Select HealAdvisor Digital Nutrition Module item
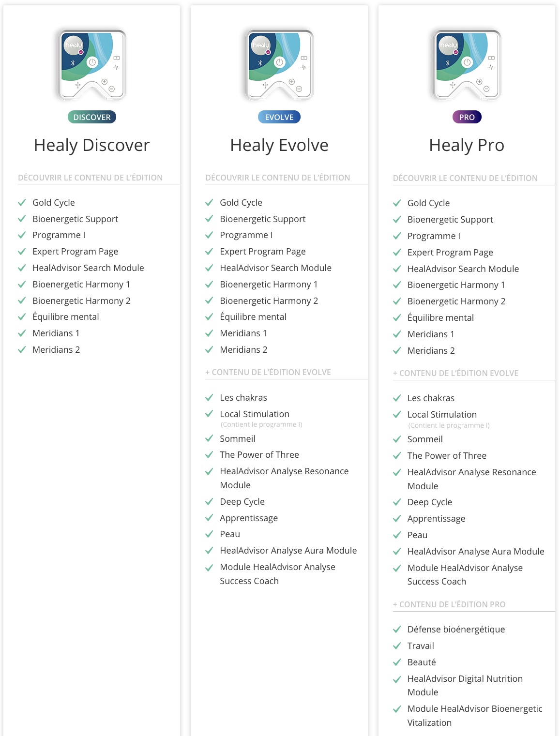 point(465,685)
